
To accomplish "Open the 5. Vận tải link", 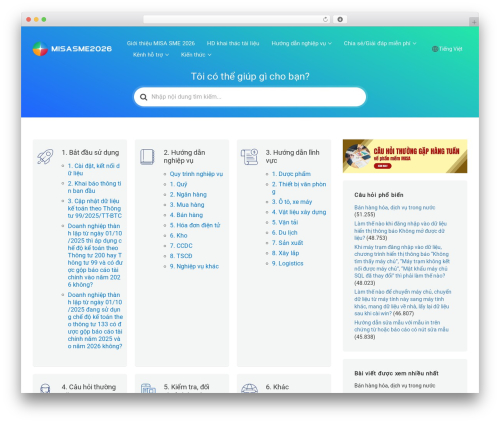I will tap(285, 222).
